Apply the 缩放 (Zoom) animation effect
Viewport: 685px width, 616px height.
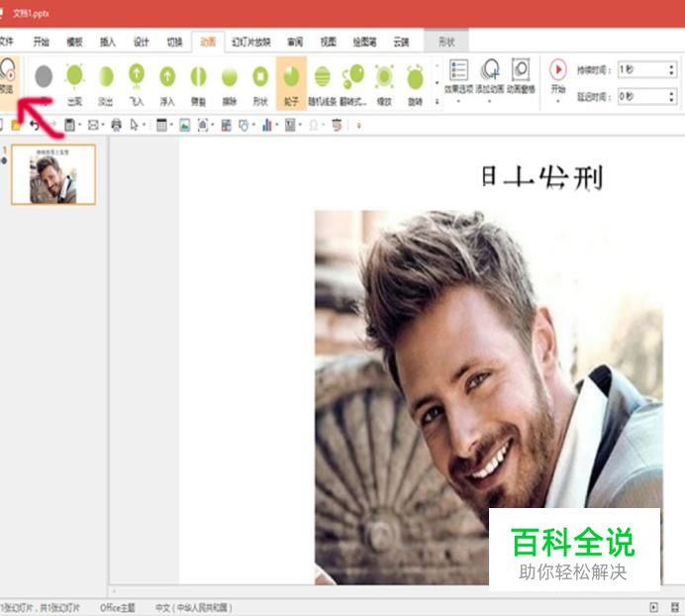pos(384,84)
